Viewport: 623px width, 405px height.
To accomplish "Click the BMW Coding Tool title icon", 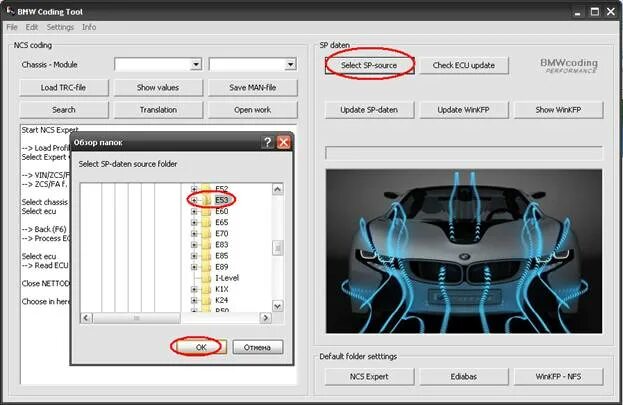I will pos(10,10).
